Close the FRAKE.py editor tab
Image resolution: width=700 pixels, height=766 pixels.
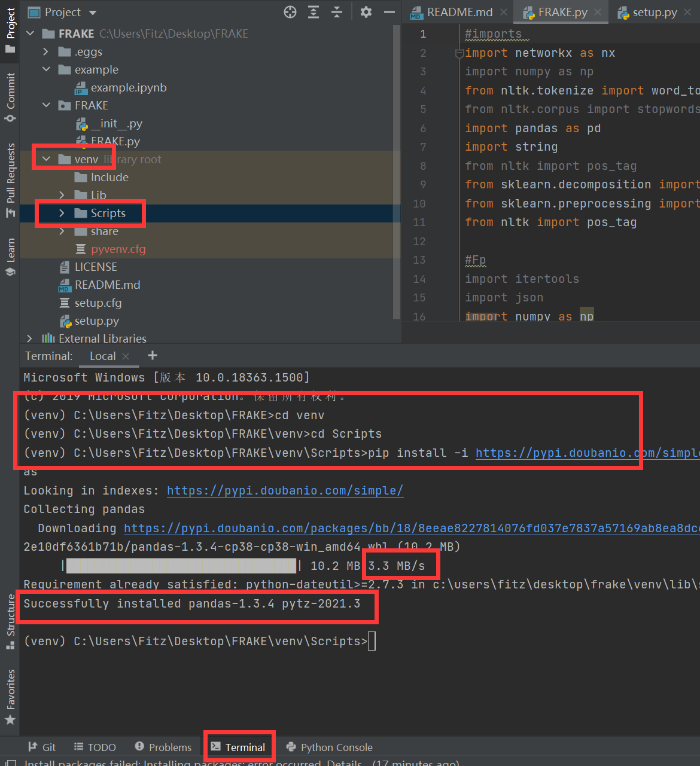coord(598,12)
